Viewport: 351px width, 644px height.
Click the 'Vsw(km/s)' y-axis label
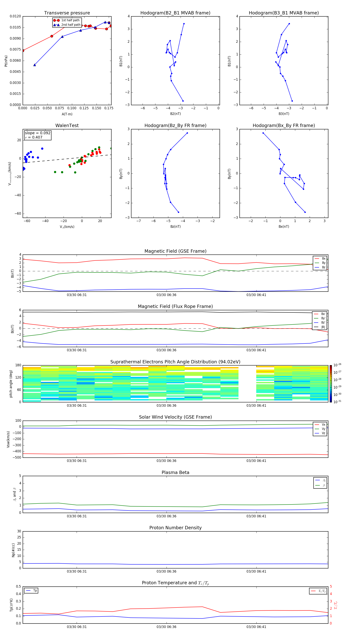click(x=8, y=439)
